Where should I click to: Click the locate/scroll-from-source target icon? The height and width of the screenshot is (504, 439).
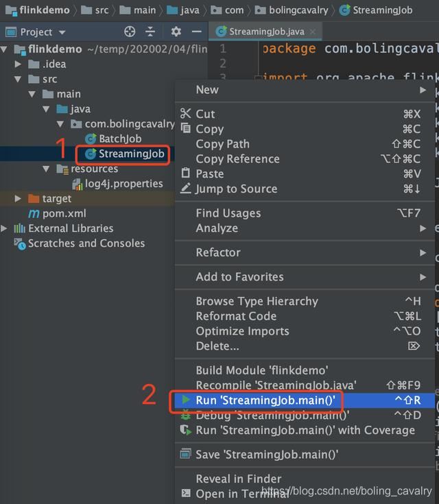[x=130, y=32]
